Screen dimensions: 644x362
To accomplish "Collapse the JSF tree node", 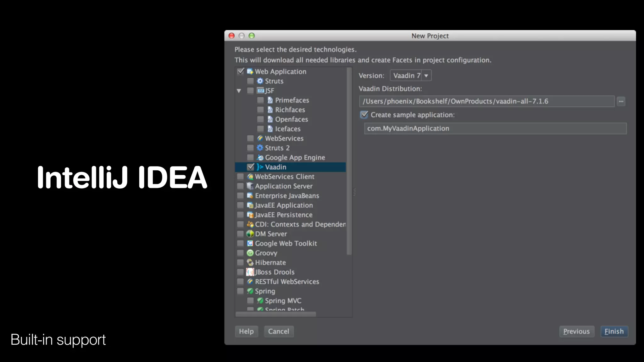I will point(239,91).
